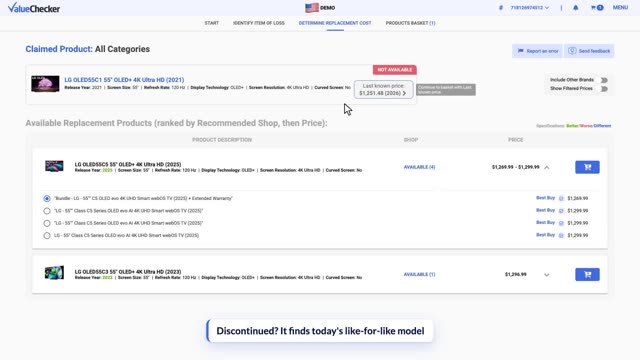Click the flag icon in Report an error
Viewport: 640px width, 360px height.
(520, 51)
